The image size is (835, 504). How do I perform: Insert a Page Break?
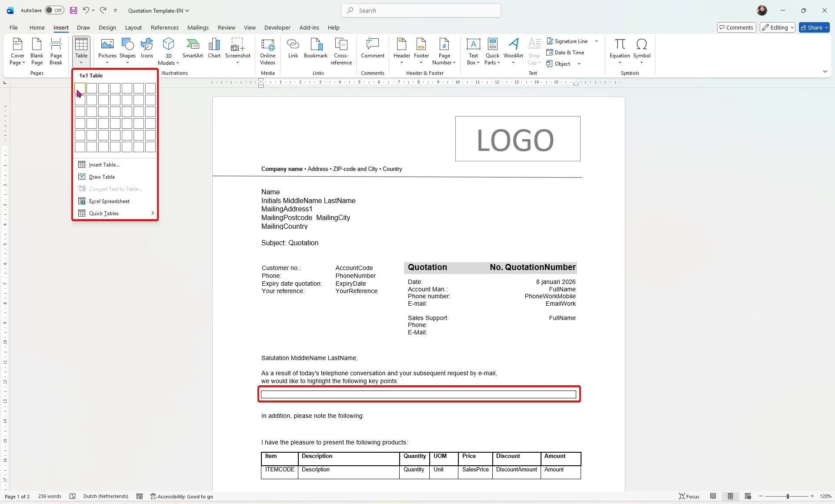coord(56,51)
